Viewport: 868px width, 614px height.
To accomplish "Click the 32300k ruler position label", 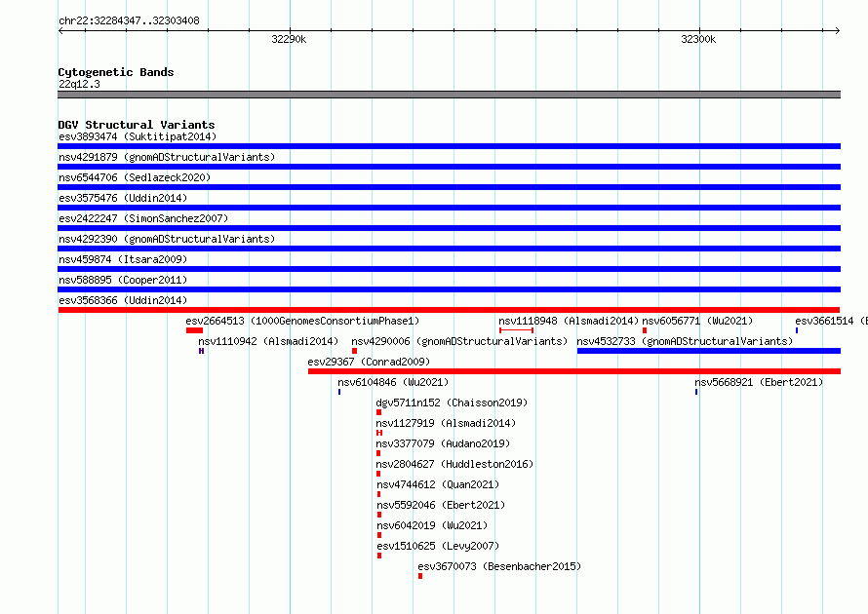I will [698, 39].
